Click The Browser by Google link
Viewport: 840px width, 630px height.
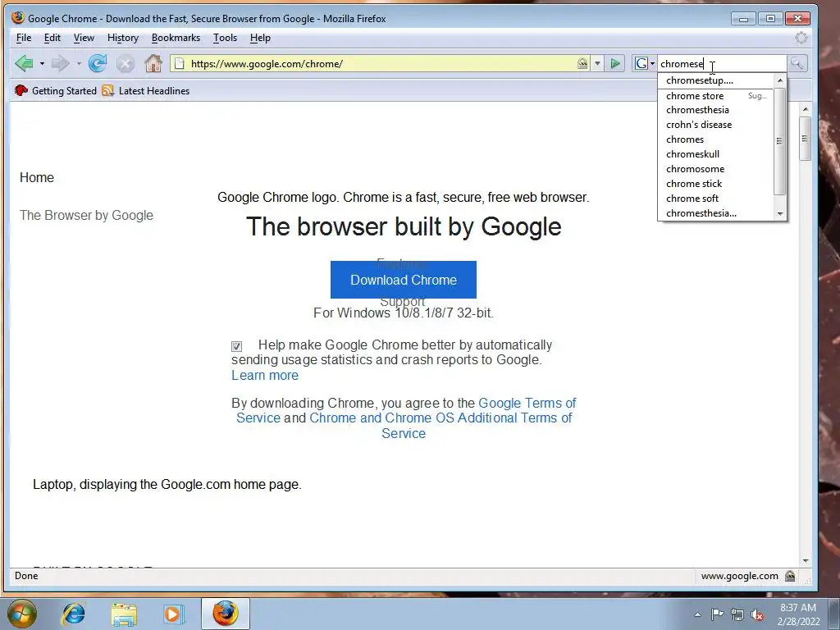pos(86,216)
